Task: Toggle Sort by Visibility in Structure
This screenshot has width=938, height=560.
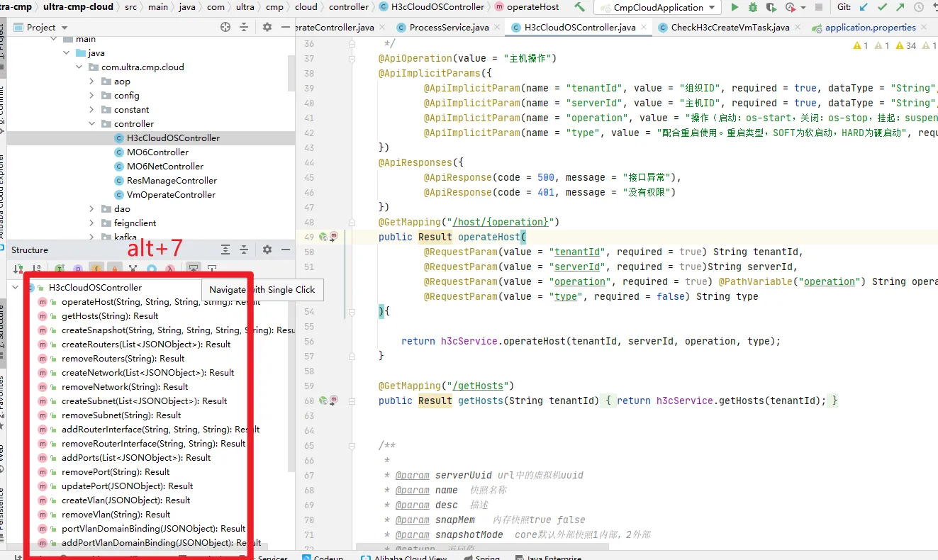Action: click(x=18, y=269)
